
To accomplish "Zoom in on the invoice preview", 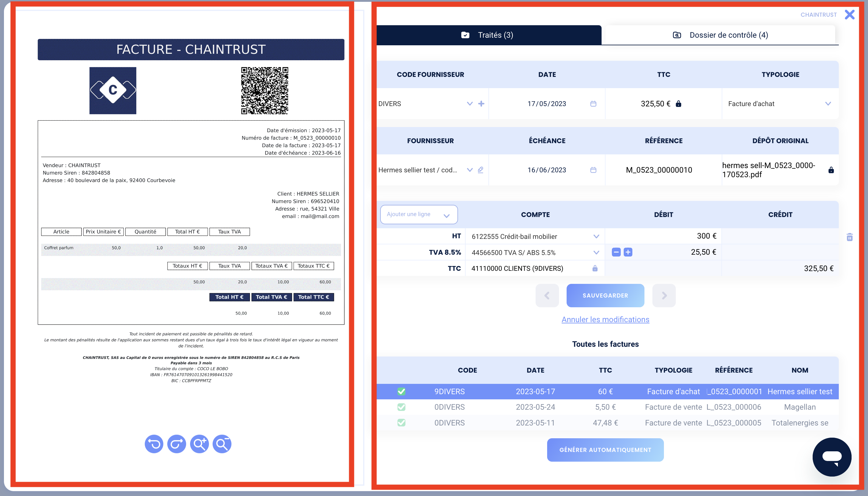I will click(x=200, y=444).
